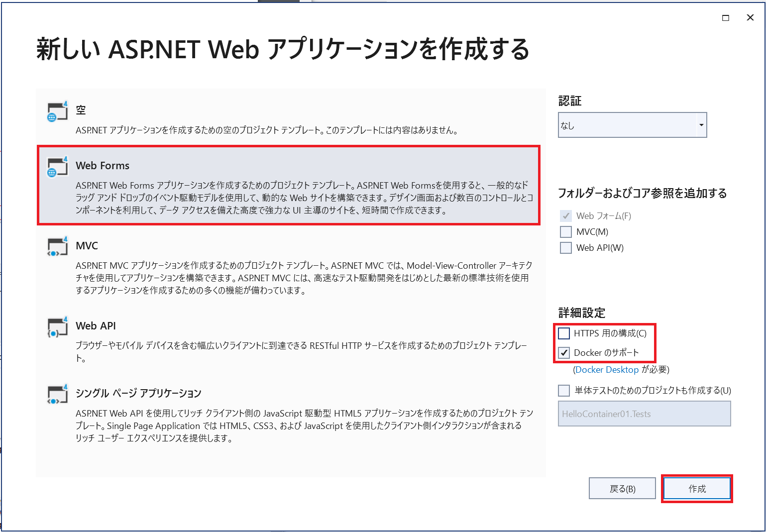Click the 空 (Empty) template icon
The height and width of the screenshot is (532, 766).
(57, 111)
